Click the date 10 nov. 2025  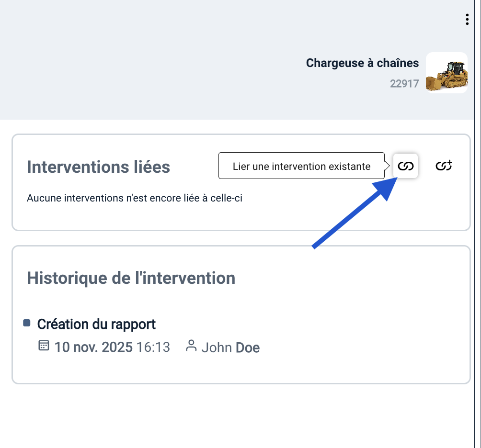coord(93,347)
